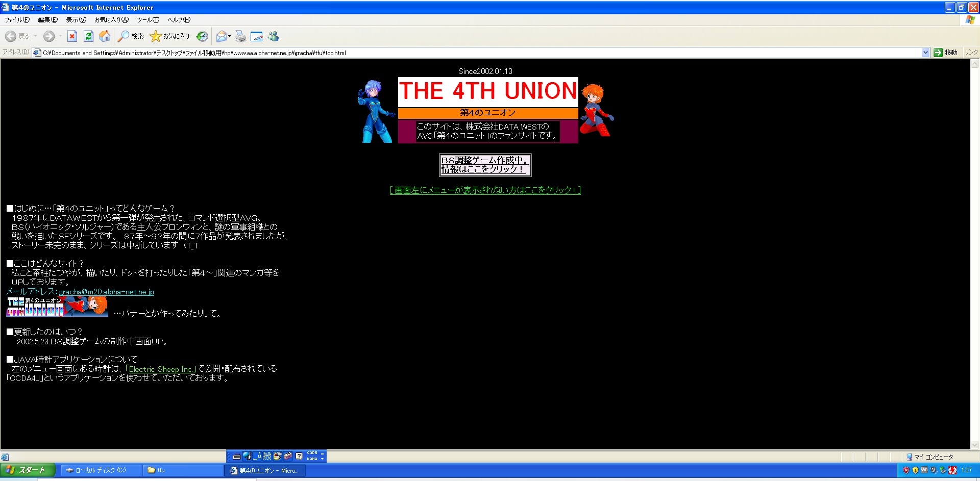Click the Refresh page icon
Viewport: 980px width, 481px height.
point(88,36)
